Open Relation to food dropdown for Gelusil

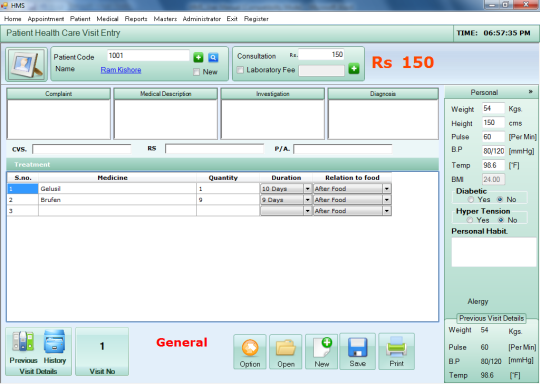click(387, 189)
